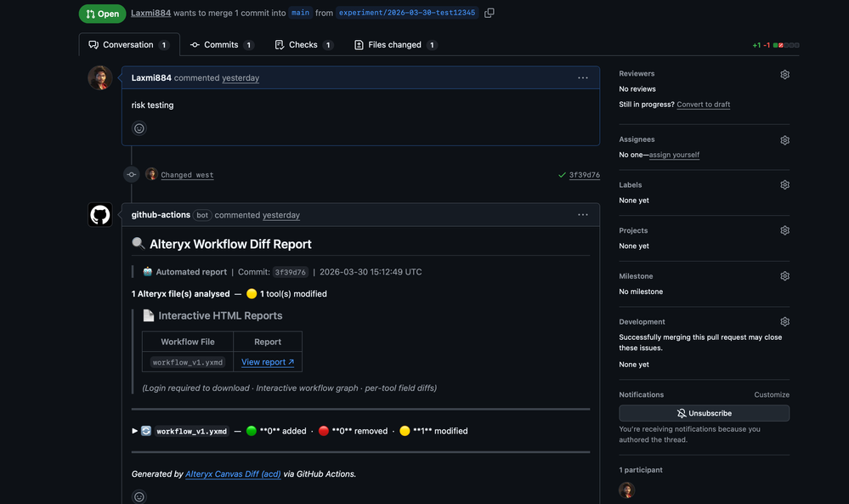Click the experiment/2026-03-30-test12345 branch label
The width and height of the screenshot is (849, 504).
[406, 13]
